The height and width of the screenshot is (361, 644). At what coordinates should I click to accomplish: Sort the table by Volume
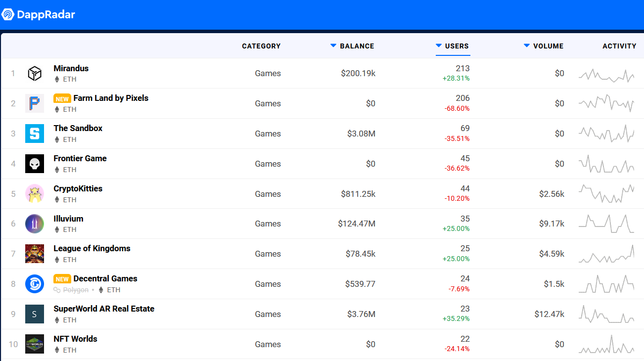[x=544, y=46]
